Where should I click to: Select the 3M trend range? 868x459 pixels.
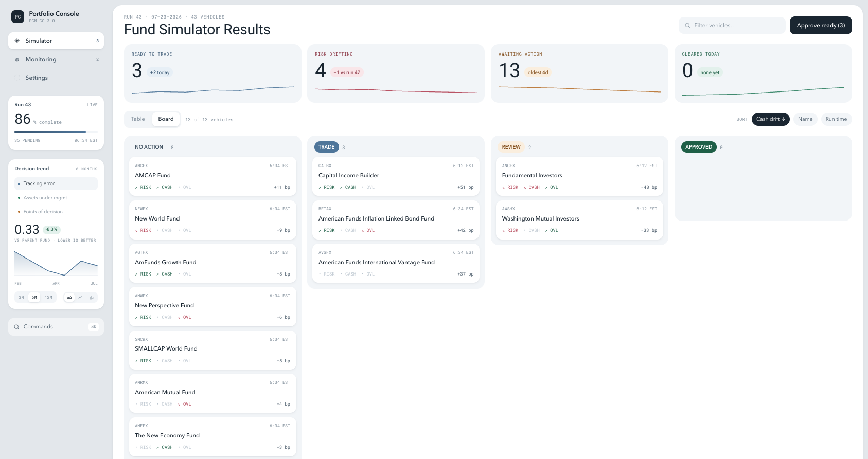(x=21, y=297)
